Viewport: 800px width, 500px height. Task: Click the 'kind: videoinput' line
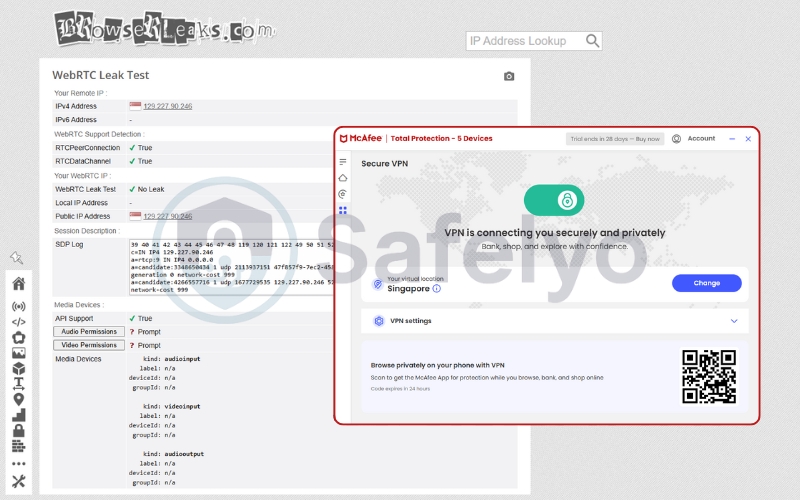pos(171,407)
